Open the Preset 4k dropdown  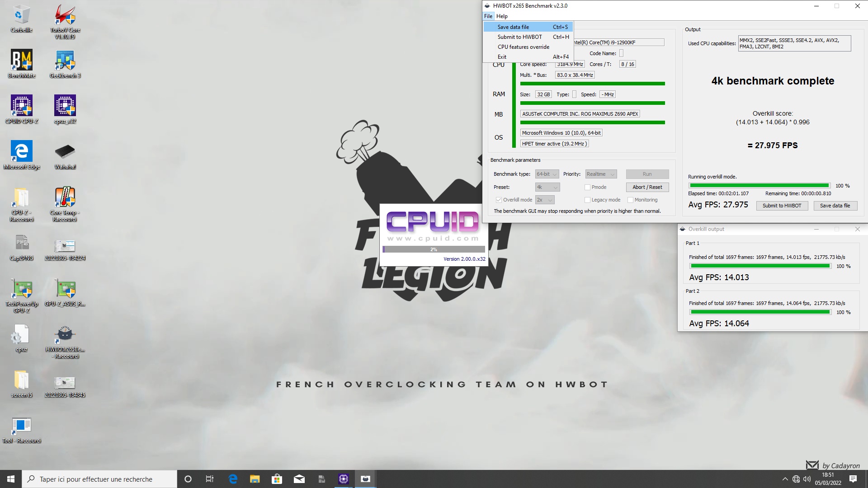pos(547,187)
